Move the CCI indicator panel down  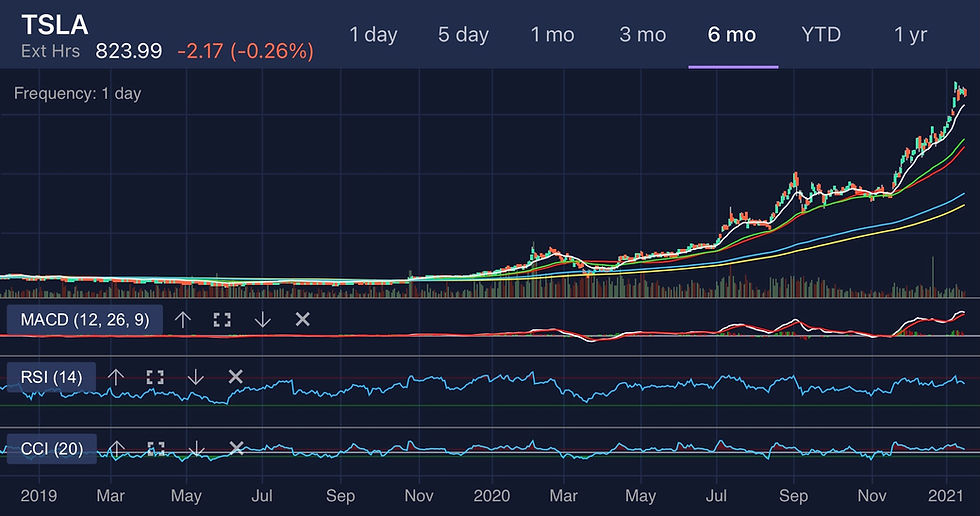point(196,449)
